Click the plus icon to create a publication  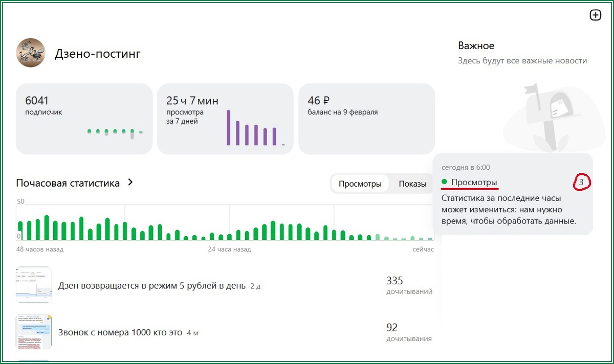[x=596, y=15]
